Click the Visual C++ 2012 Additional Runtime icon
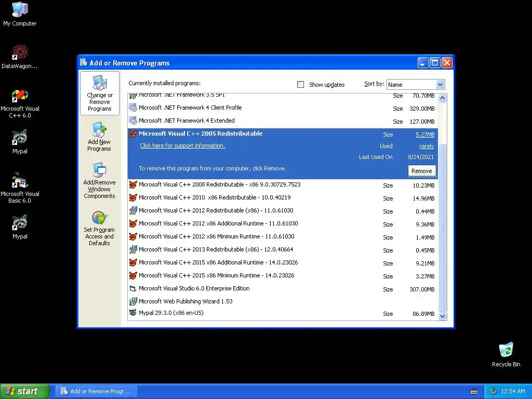The width and height of the screenshot is (532, 399). (x=133, y=223)
